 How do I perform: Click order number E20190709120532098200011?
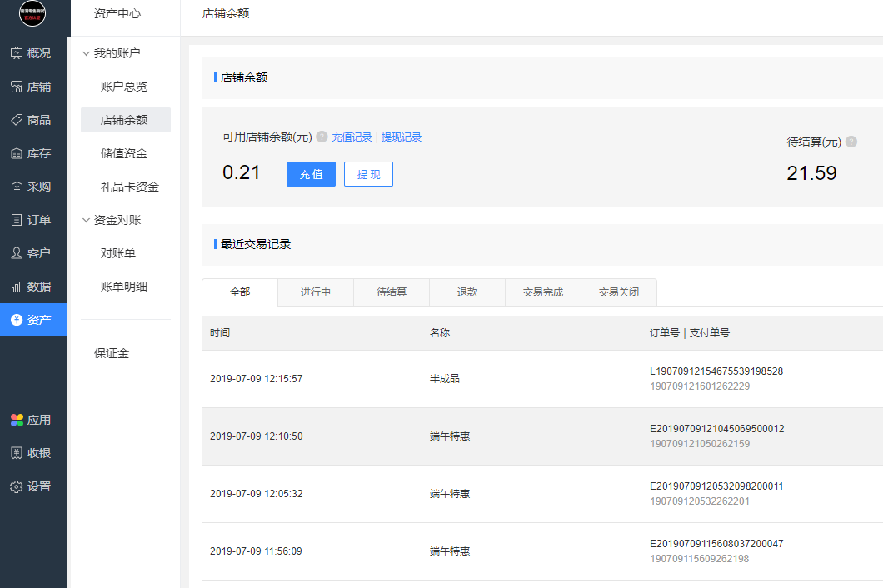coord(716,486)
